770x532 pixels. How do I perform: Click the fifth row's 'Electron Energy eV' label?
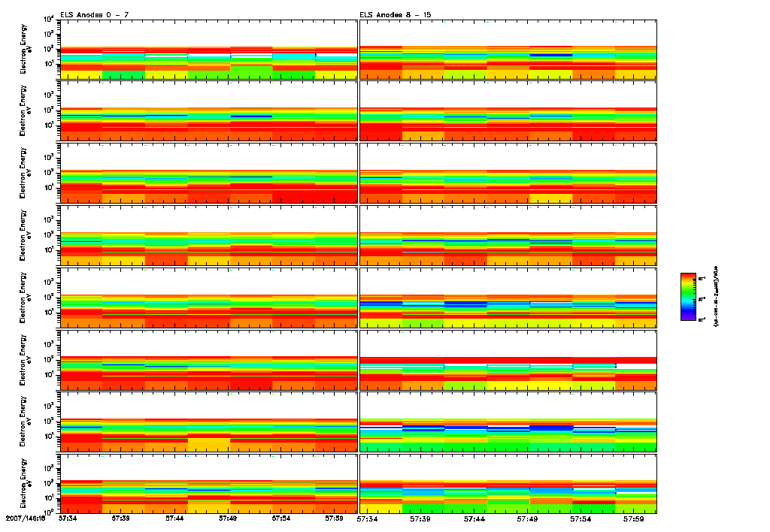click(26, 298)
